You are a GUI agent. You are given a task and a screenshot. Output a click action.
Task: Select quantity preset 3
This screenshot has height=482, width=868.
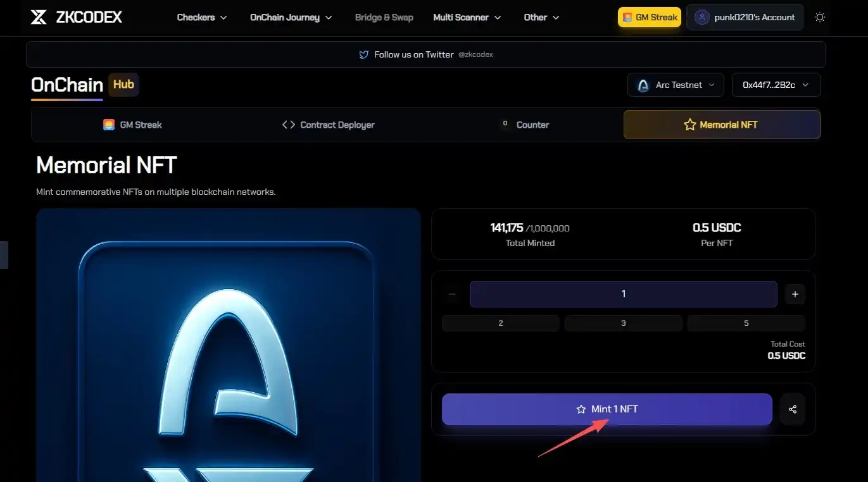623,323
